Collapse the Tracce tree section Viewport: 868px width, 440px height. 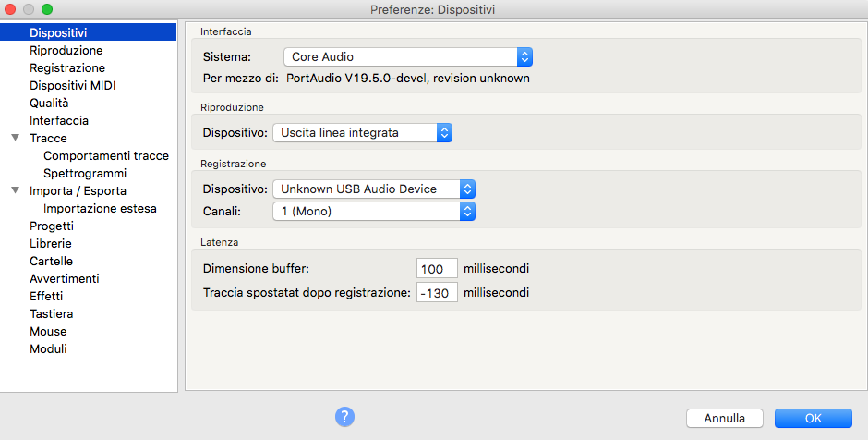16,138
